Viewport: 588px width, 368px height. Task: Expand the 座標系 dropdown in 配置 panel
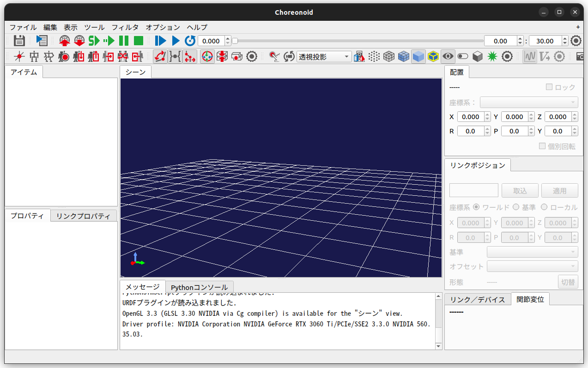point(528,103)
